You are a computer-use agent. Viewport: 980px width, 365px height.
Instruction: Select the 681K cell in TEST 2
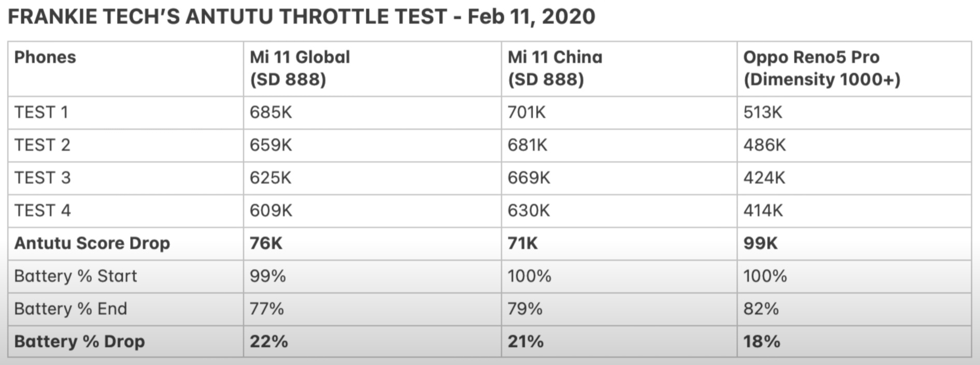point(527,145)
